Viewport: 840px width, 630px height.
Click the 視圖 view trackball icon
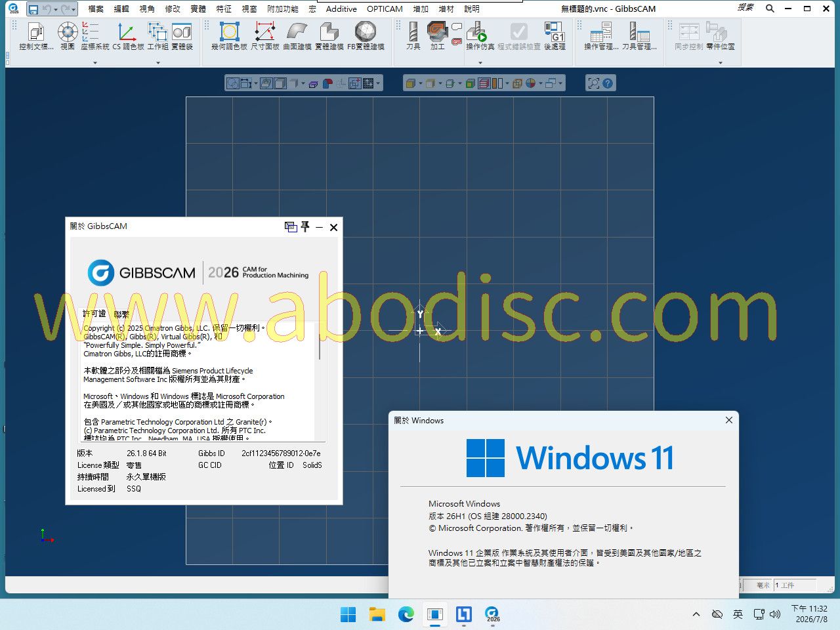tap(68, 36)
